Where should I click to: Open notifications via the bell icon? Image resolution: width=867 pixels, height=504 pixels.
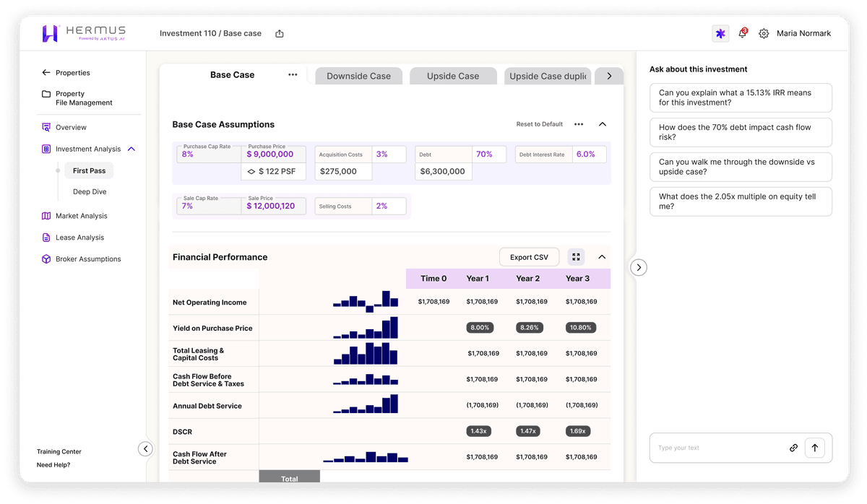(x=742, y=33)
